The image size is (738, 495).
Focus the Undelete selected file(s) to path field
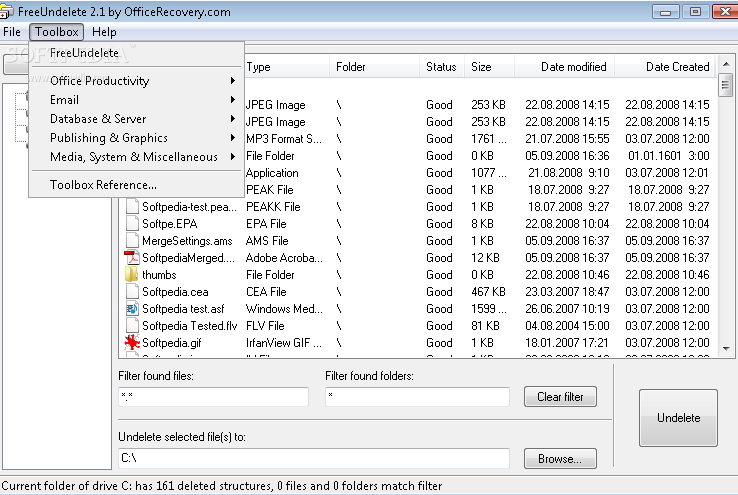[x=314, y=458]
